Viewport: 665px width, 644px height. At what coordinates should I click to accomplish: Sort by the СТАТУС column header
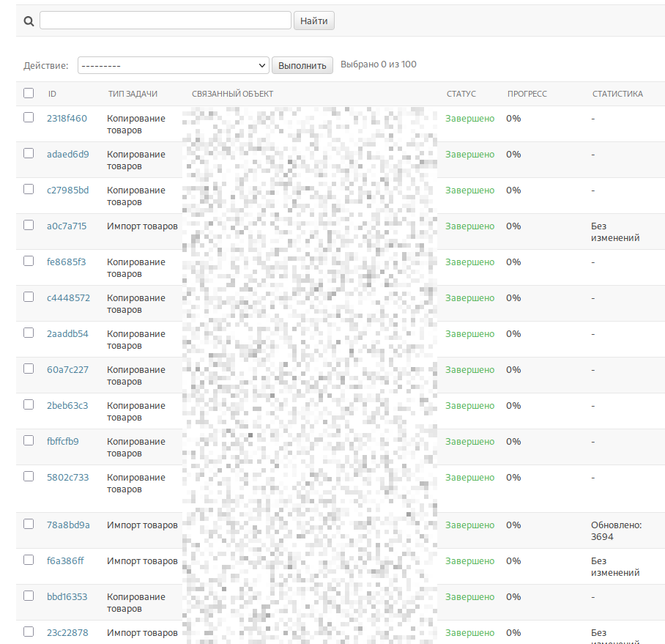tap(461, 94)
